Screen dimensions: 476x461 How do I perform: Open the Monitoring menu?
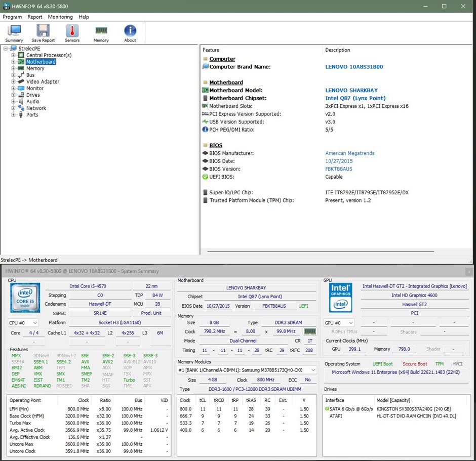click(x=60, y=17)
